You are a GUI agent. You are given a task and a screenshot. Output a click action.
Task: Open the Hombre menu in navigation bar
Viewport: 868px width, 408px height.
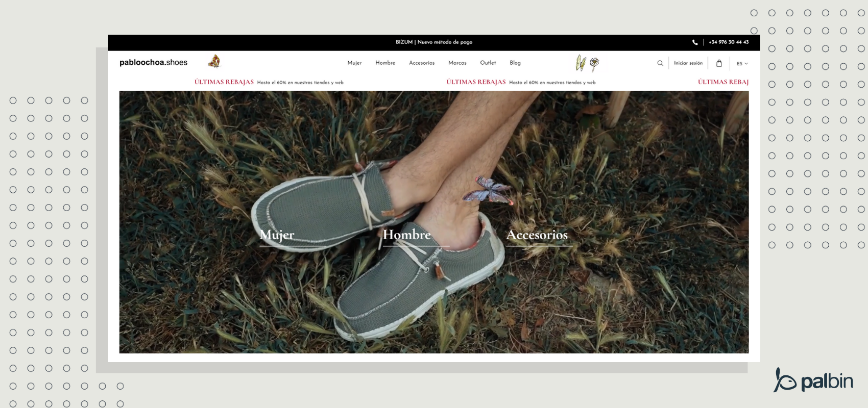385,63
